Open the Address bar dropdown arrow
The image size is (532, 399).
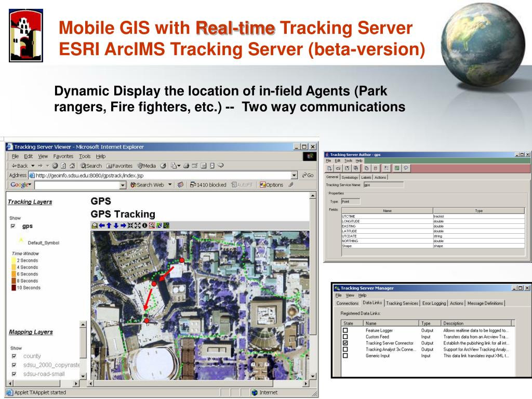click(x=294, y=176)
